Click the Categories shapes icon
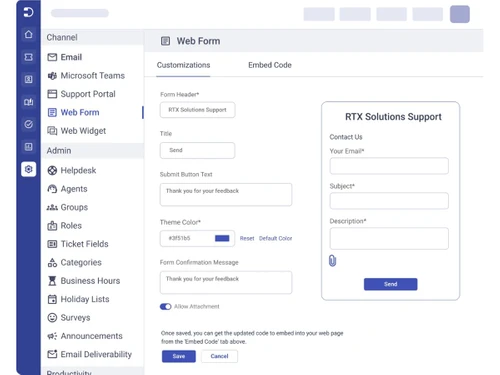 tap(52, 262)
